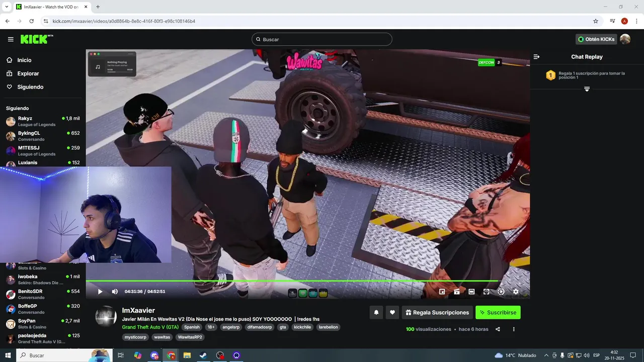Open Chrome three-dot menu
This screenshot has height=362, width=644.
[x=636, y=21]
